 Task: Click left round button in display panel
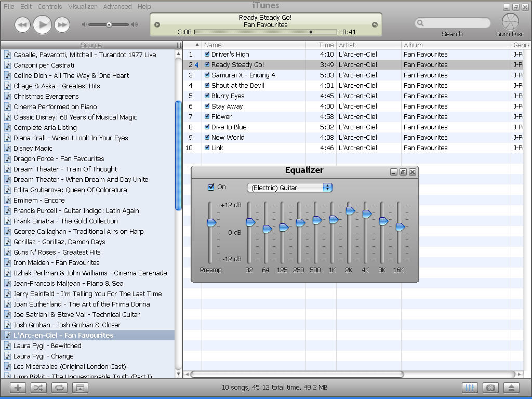157,25
